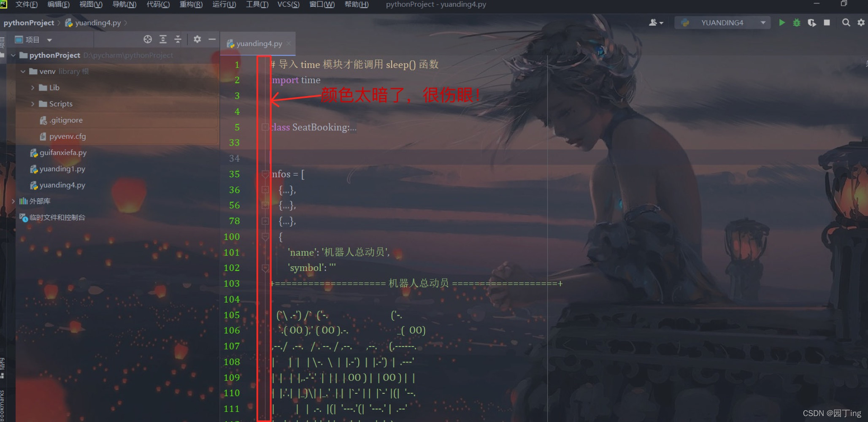Click yuanding4.py breadcrumb in navigation bar
This screenshot has width=868, height=422.
[93, 23]
